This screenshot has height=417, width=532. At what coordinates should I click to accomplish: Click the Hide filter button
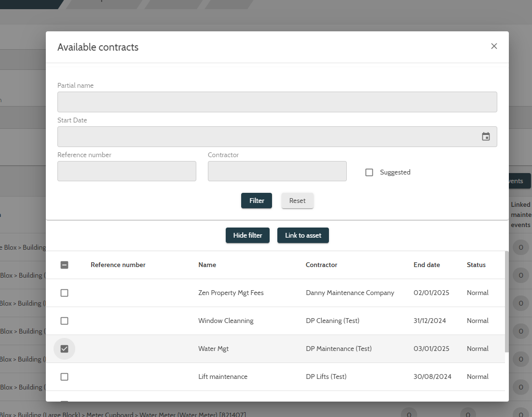tap(247, 235)
